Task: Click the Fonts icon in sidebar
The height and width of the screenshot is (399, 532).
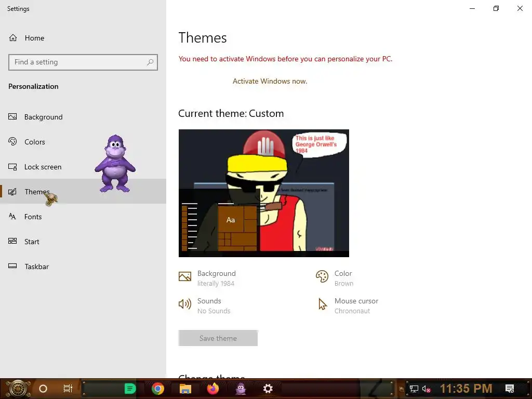Action: (12, 217)
